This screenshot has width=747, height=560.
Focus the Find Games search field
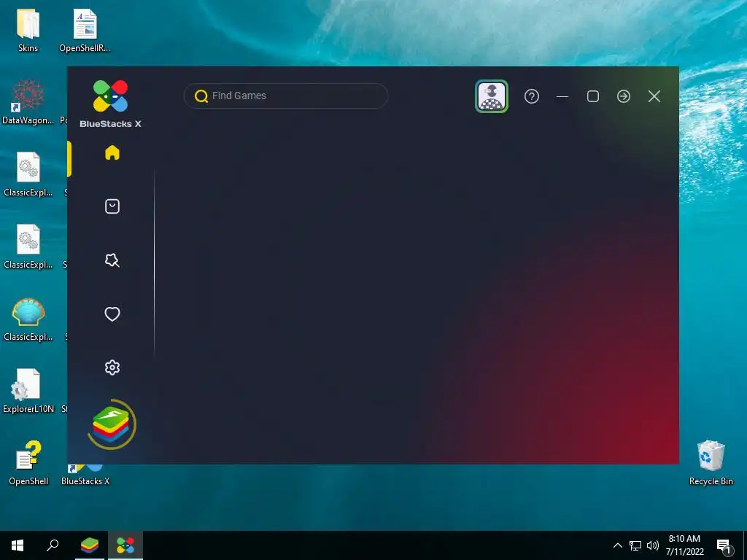tap(286, 96)
